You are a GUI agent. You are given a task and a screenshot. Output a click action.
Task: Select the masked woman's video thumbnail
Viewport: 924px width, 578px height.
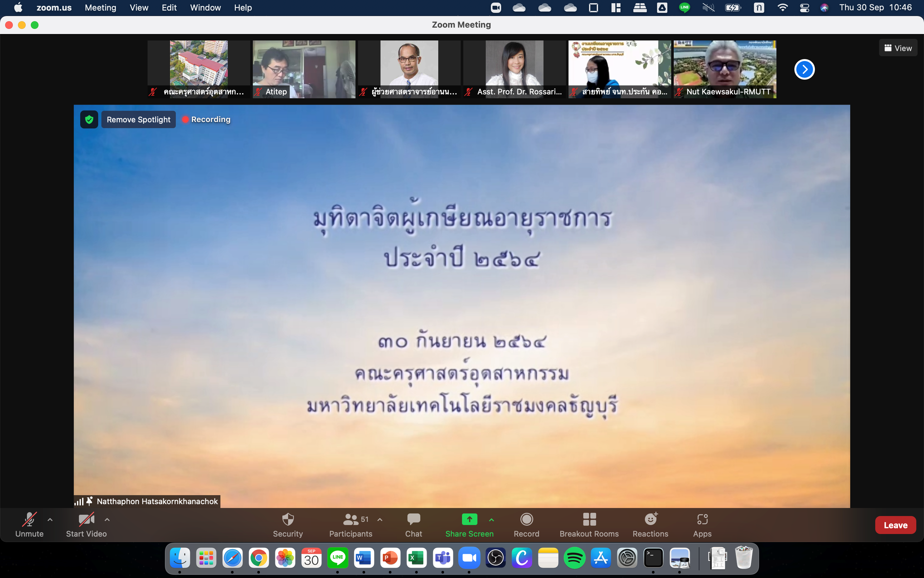(x=619, y=69)
